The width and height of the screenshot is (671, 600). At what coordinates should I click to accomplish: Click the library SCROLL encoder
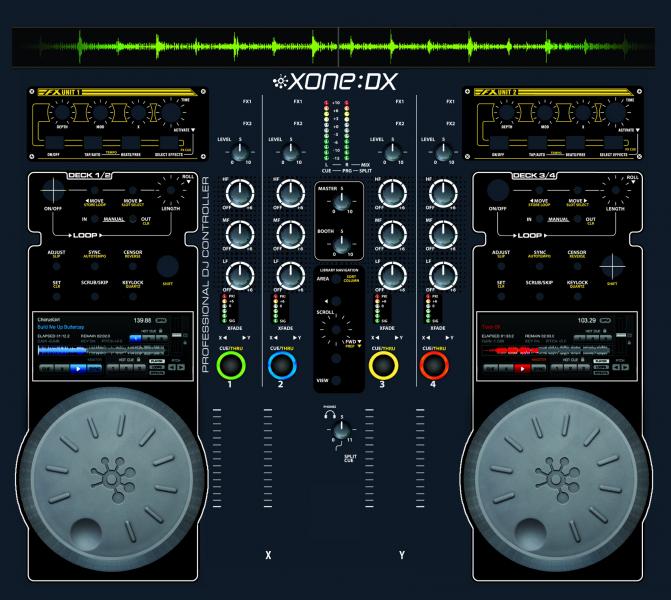click(336, 330)
